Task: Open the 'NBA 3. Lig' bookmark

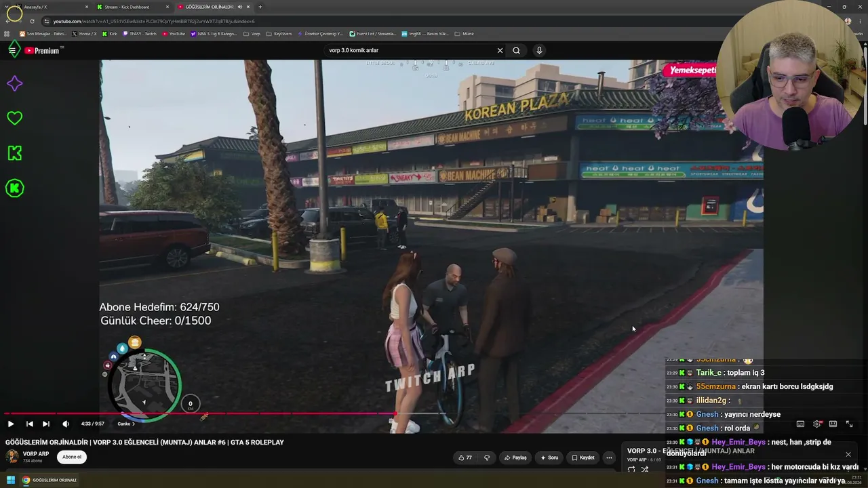Action: (214, 34)
